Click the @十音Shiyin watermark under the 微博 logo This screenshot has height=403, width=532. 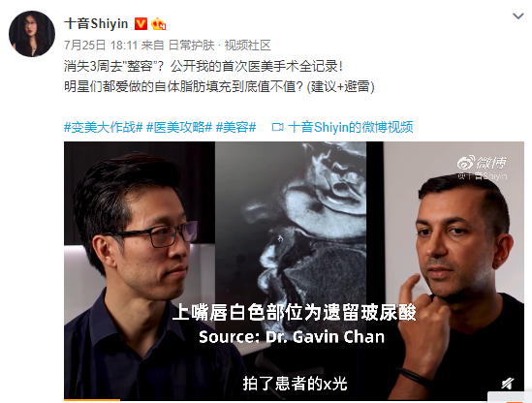[x=482, y=176]
